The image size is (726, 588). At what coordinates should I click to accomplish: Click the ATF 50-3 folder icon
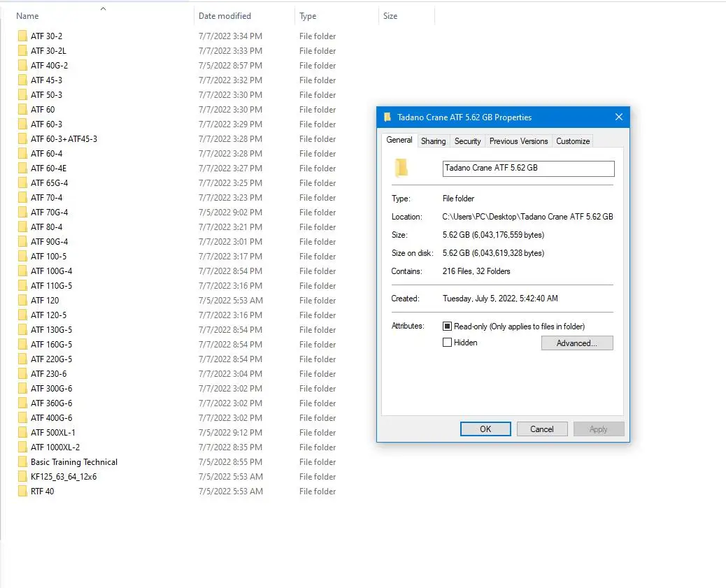click(x=22, y=95)
